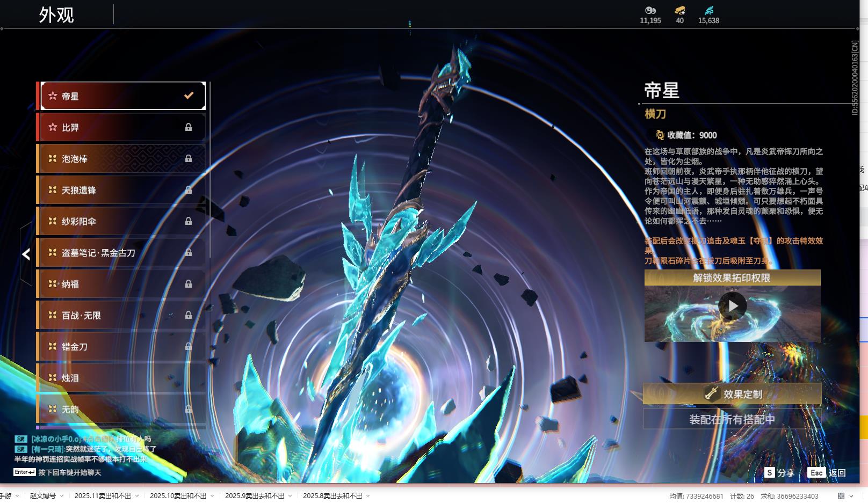Click the rarity icon beside 纱彩阳伞

53,221
